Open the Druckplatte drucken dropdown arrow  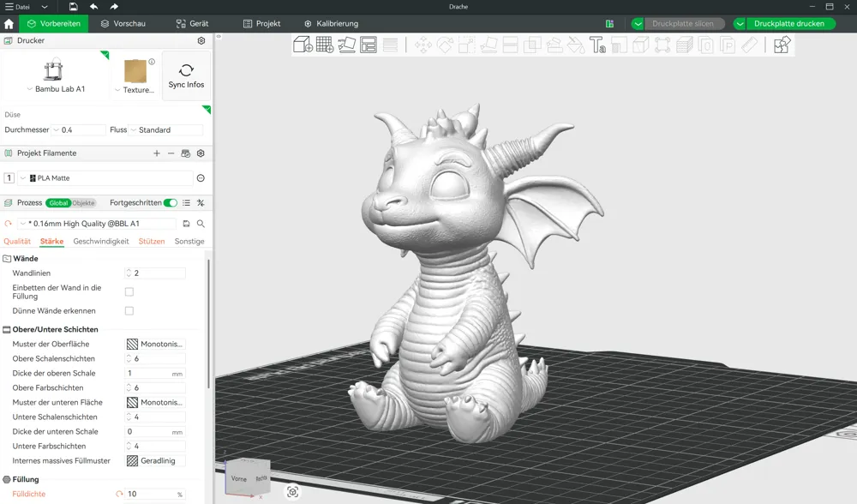click(740, 23)
